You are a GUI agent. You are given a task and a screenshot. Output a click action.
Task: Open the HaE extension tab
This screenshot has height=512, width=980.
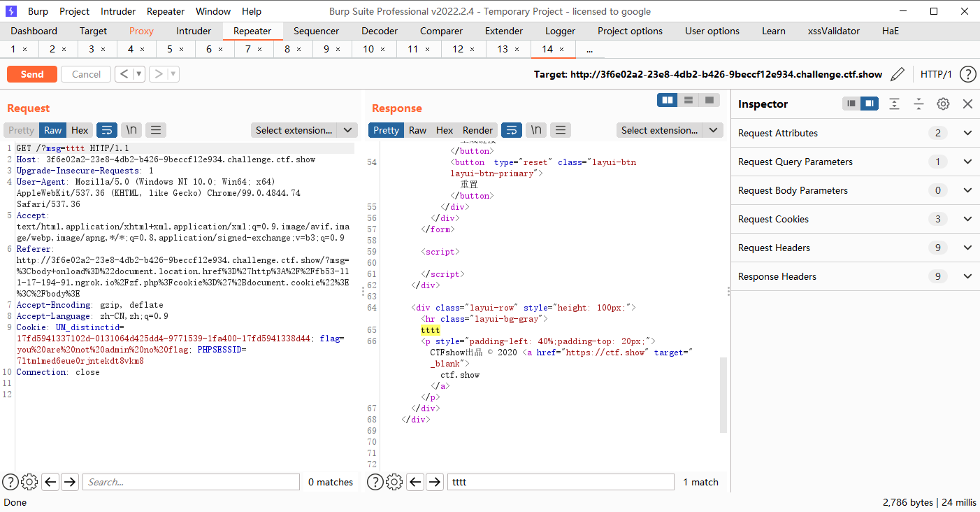point(891,31)
